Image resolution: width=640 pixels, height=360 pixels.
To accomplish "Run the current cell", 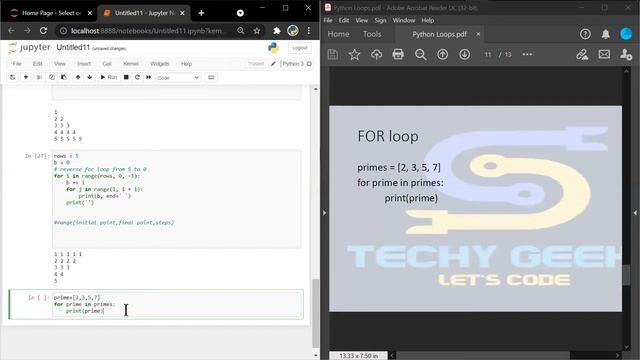I will click(109, 77).
